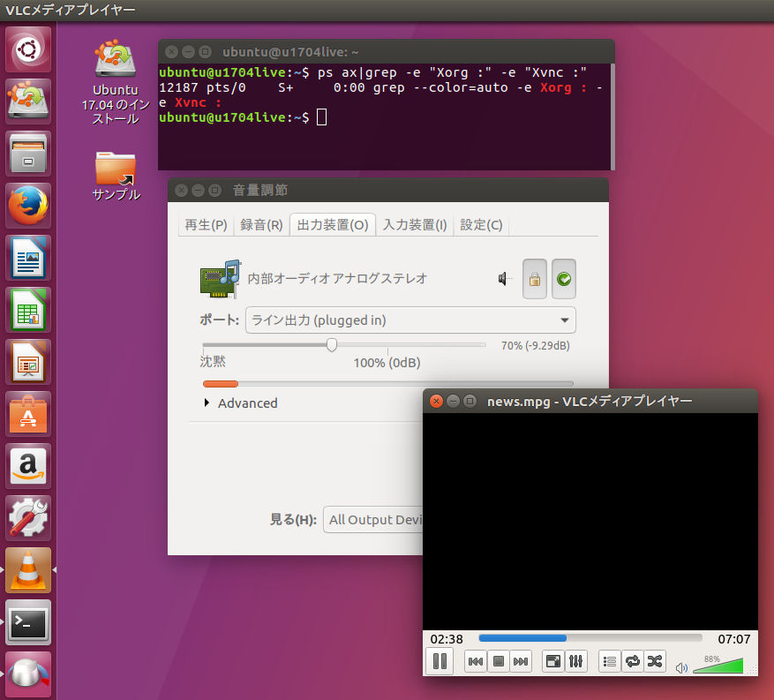Open the 設定(C) tab
Image resolution: width=774 pixels, height=700 pixels.
tap(481, 225)
